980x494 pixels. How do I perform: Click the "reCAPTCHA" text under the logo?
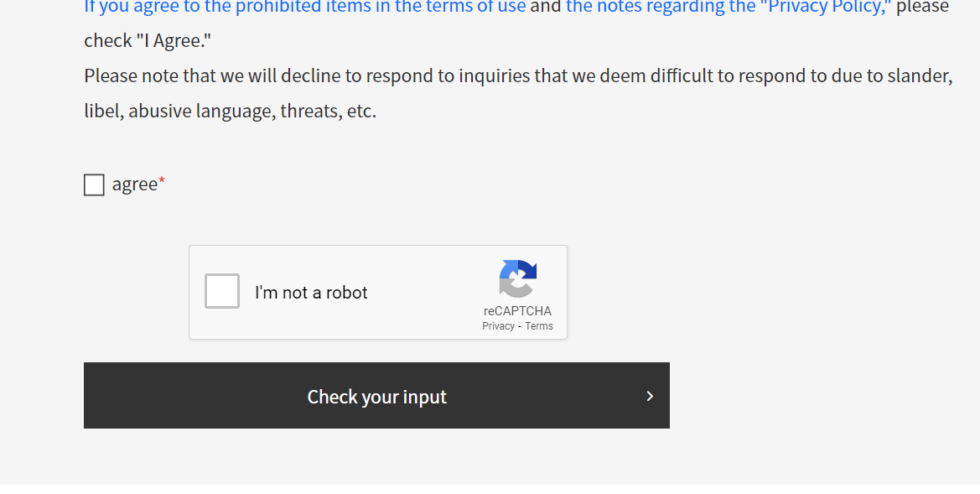[517, 311]
